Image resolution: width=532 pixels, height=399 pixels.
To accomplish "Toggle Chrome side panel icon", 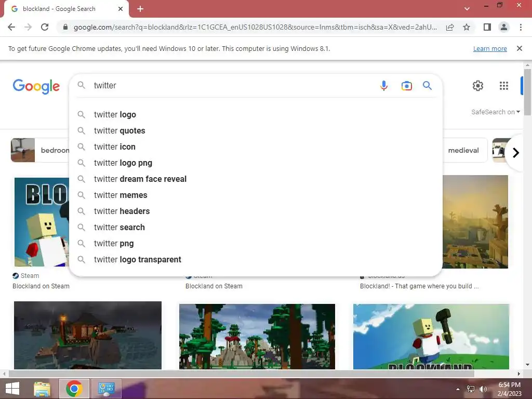I will 487,27.
